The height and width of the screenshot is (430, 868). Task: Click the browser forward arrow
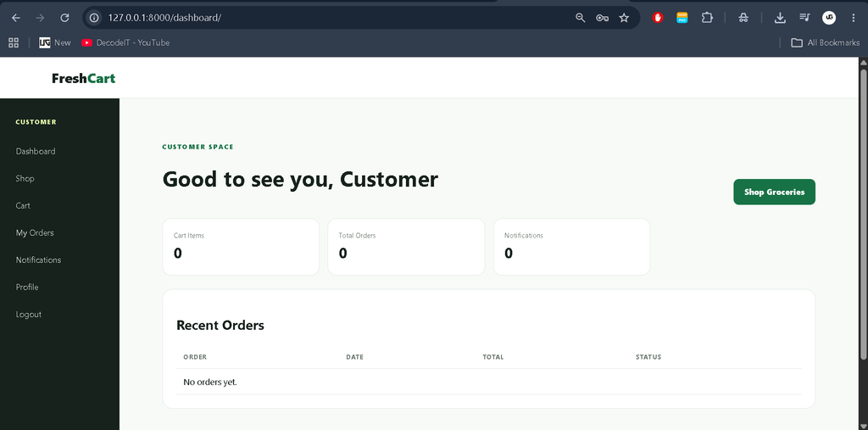click(40, 18)
